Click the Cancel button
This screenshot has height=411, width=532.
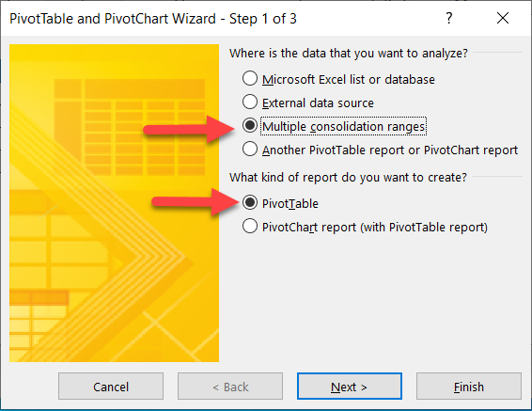tap(111, 387)
